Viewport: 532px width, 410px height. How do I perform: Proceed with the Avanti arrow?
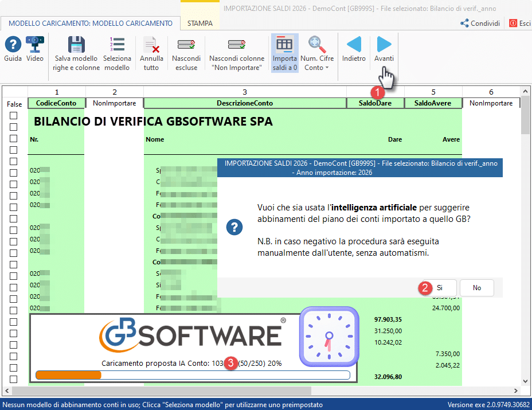pyautogui.click(x=384, y=49)
